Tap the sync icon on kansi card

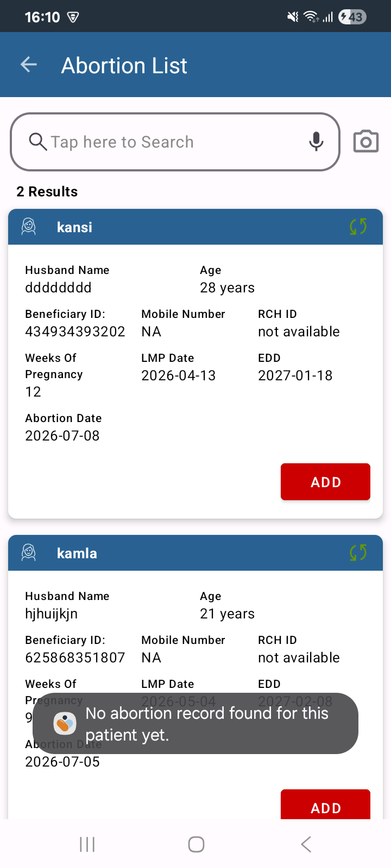point(358,227)
